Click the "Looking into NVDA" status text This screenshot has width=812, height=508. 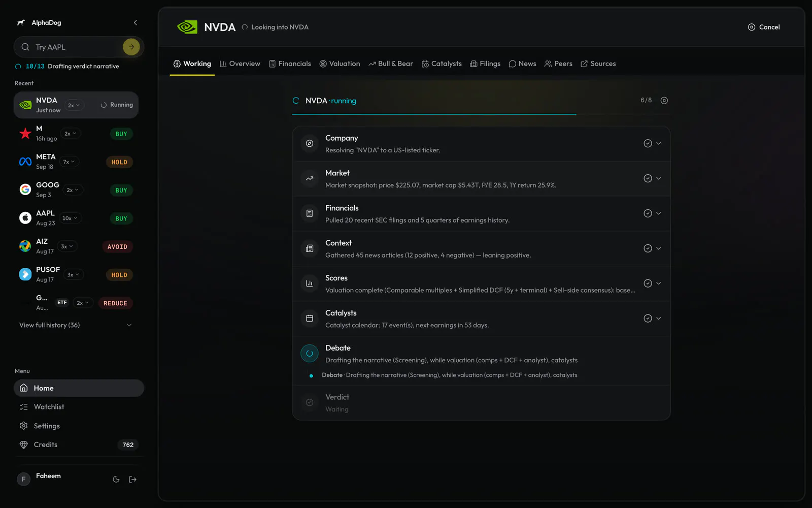tap(280, 27)
